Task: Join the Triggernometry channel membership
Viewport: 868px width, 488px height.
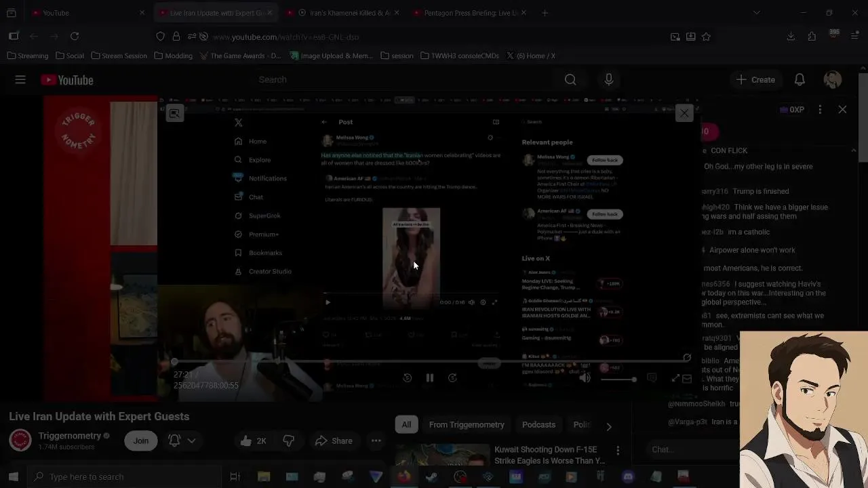Action: 140,441
